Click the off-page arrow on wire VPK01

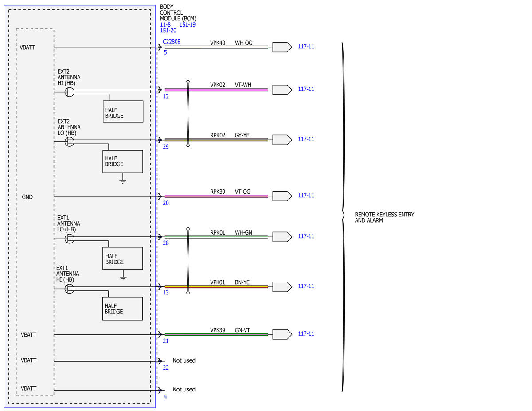pyautogui.click(x=282, y=287)
